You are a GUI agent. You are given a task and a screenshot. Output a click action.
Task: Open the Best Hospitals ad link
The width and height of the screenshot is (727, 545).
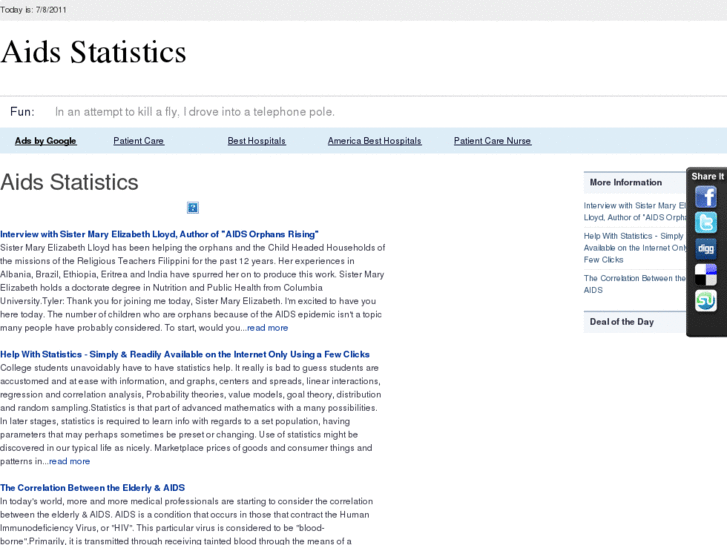coord(256,141)
